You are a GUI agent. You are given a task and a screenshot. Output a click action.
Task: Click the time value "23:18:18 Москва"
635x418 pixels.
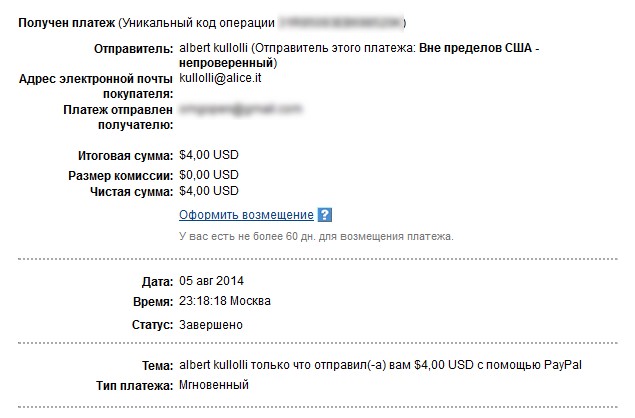pos(224,301)
